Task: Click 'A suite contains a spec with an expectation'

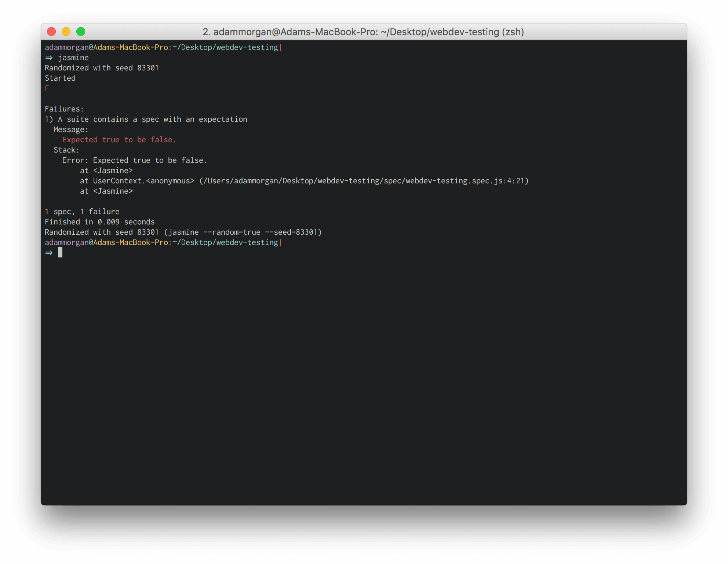Action: click(x=153, y=119)
